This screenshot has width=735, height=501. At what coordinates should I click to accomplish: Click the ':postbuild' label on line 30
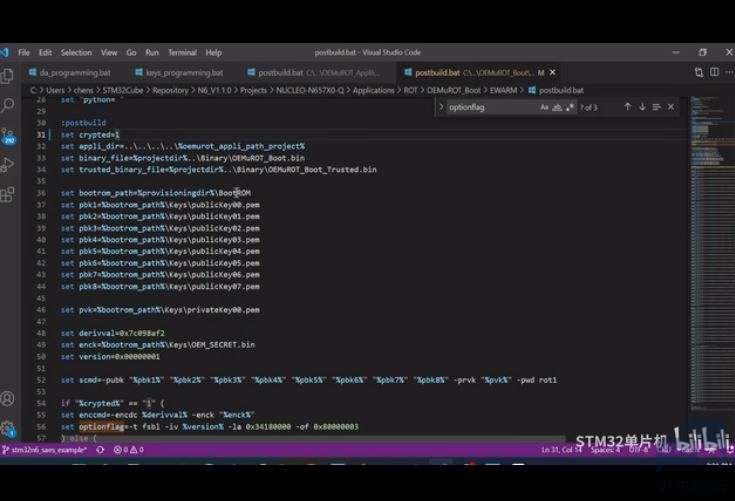pyautogui.click(x=83, y=123)
